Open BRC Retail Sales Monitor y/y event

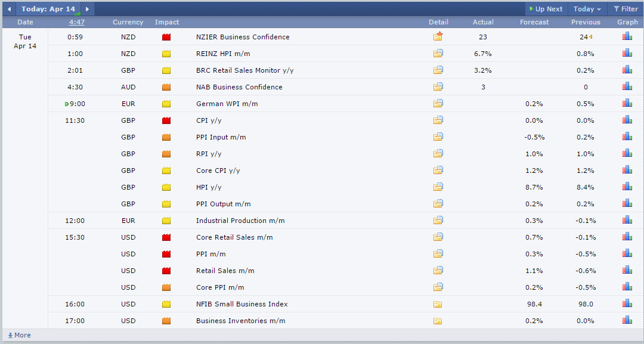coord(245,70)
